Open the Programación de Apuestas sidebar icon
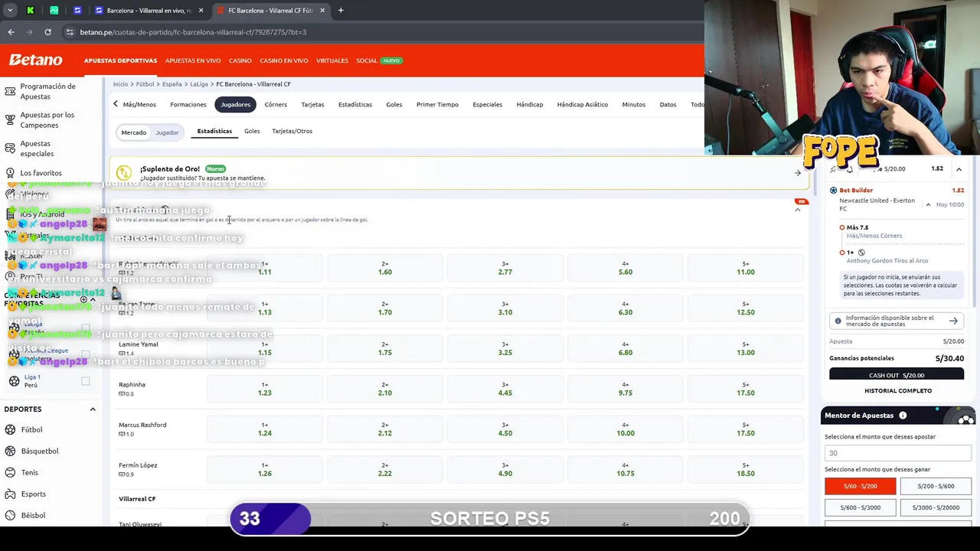The width and height of the screenshot is (980, 551). [10, 91]
